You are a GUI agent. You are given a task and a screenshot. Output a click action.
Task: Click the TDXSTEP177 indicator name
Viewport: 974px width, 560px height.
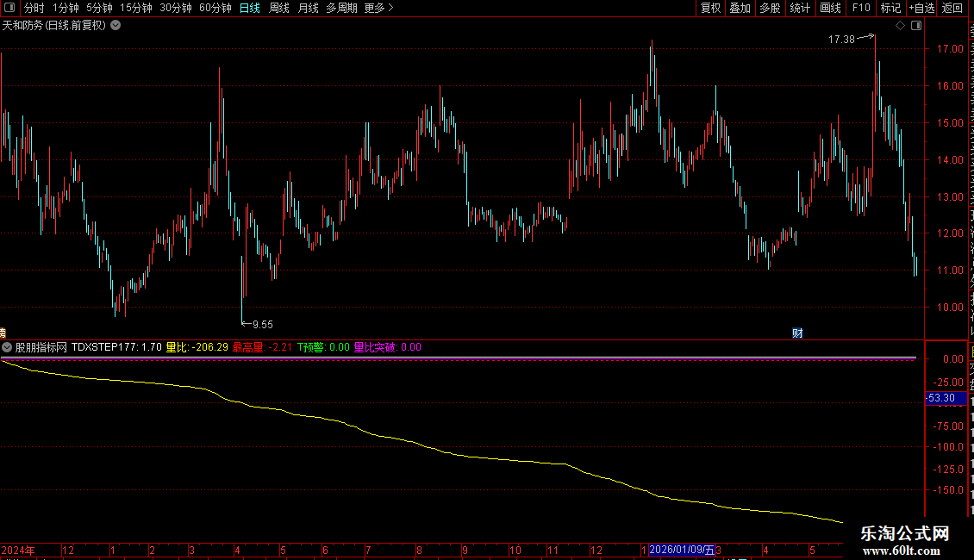tap(116, 348)
